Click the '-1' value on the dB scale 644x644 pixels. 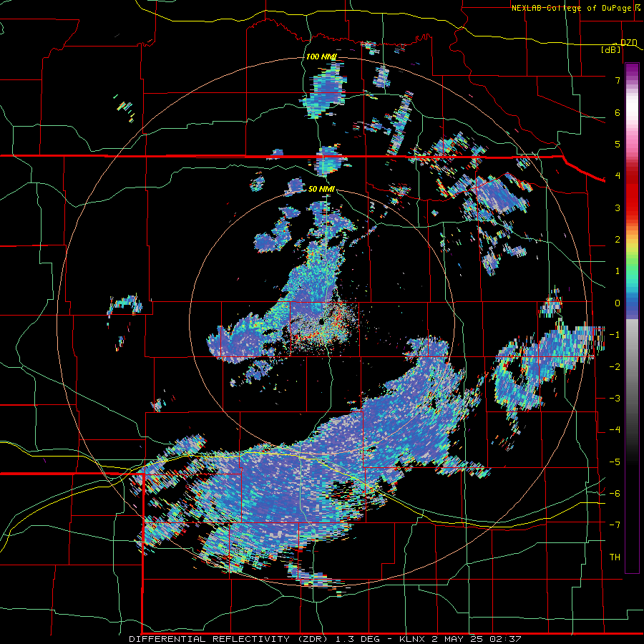615,335
